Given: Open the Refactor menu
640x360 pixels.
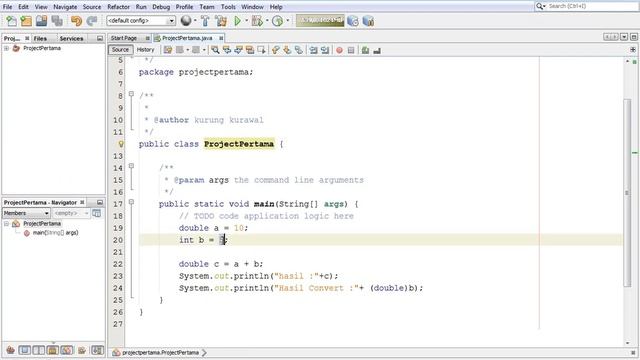Looking at the screenshot, I should (x=118, y=7).
